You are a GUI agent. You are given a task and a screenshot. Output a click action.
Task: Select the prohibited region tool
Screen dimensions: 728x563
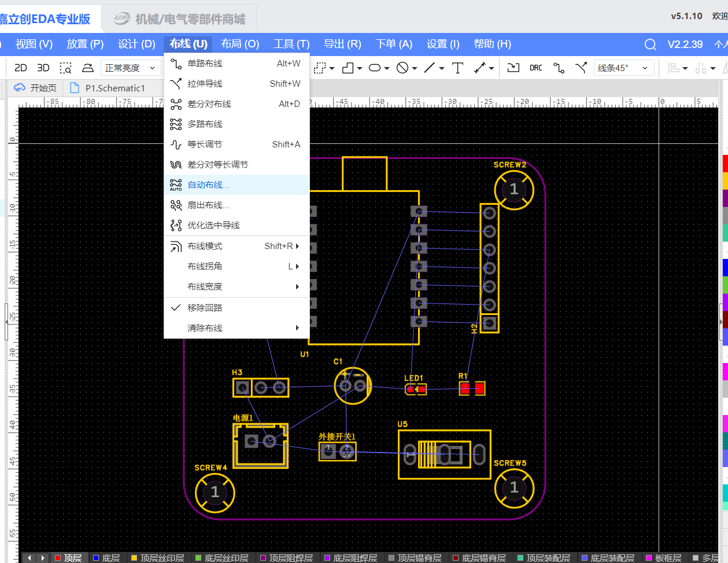point(402,68)
